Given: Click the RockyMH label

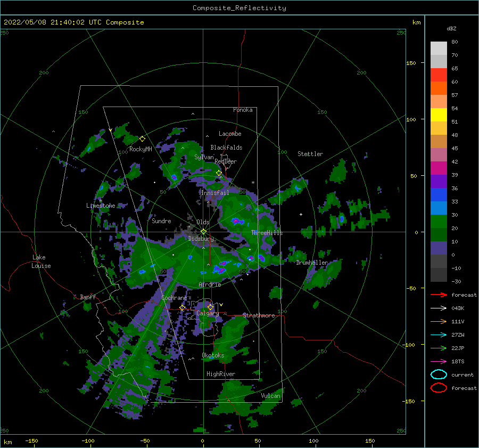Looking at the screenshot, I should 141,149.
